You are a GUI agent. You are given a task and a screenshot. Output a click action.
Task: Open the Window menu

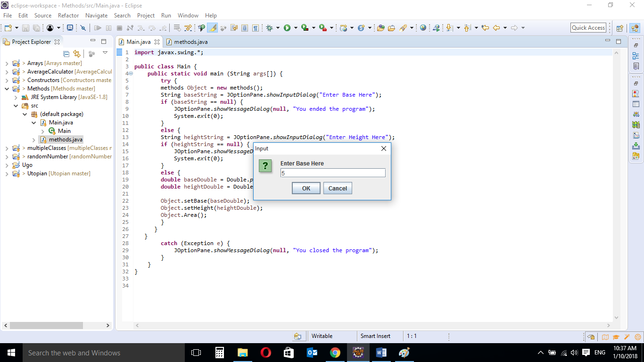point(188,16)
